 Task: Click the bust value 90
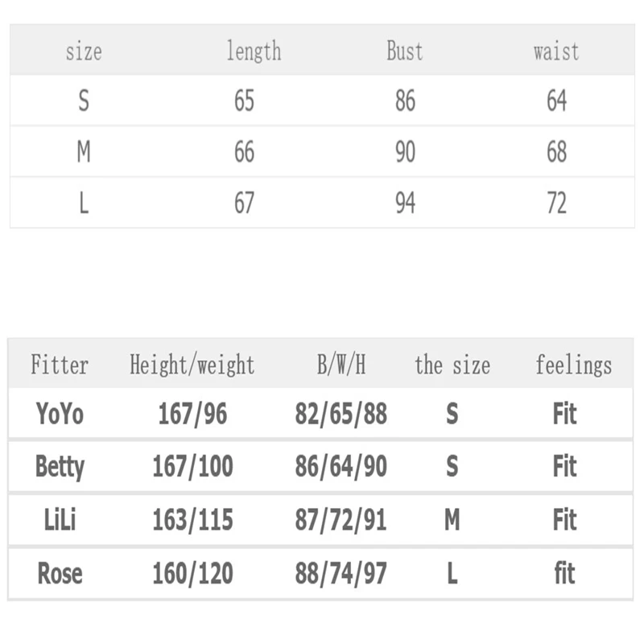click(x=406, y=151)
